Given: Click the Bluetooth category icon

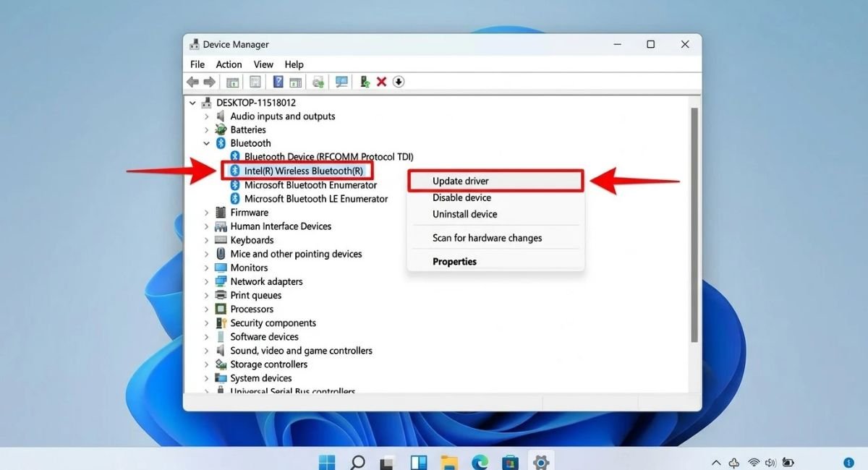Looking at the screenshot, I should pyautogui.click(x=221, y=143).
